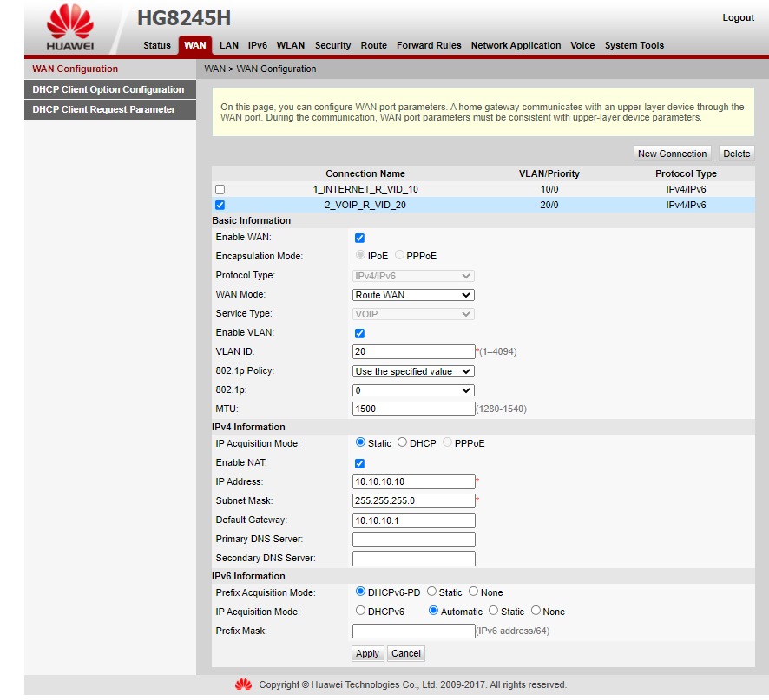Open DHCP Client Option Configuration
The image size is (769, 700).
point(110,89)
